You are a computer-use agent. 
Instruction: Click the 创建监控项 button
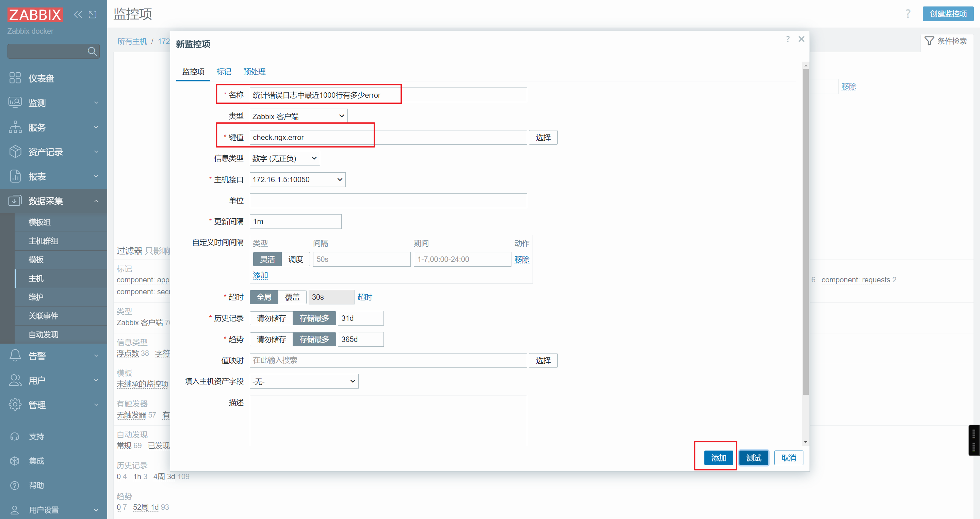click(x=948, y=14)
